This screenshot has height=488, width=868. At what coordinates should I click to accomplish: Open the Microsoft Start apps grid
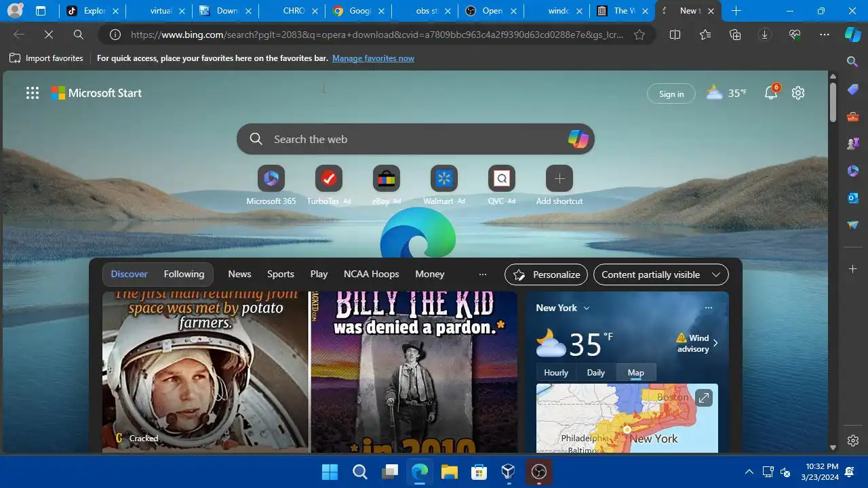(33, 94)
